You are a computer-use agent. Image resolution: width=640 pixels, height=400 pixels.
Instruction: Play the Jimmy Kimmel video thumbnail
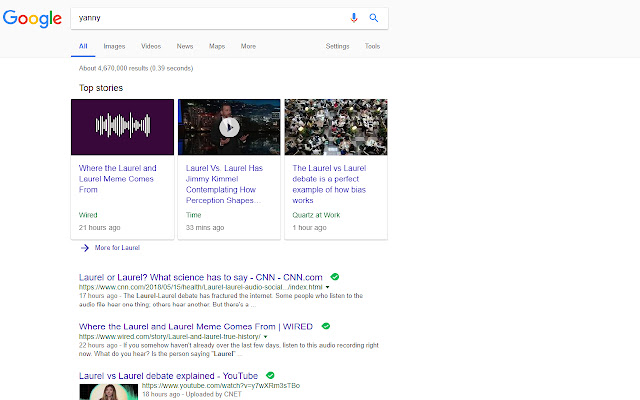[229, 127]
